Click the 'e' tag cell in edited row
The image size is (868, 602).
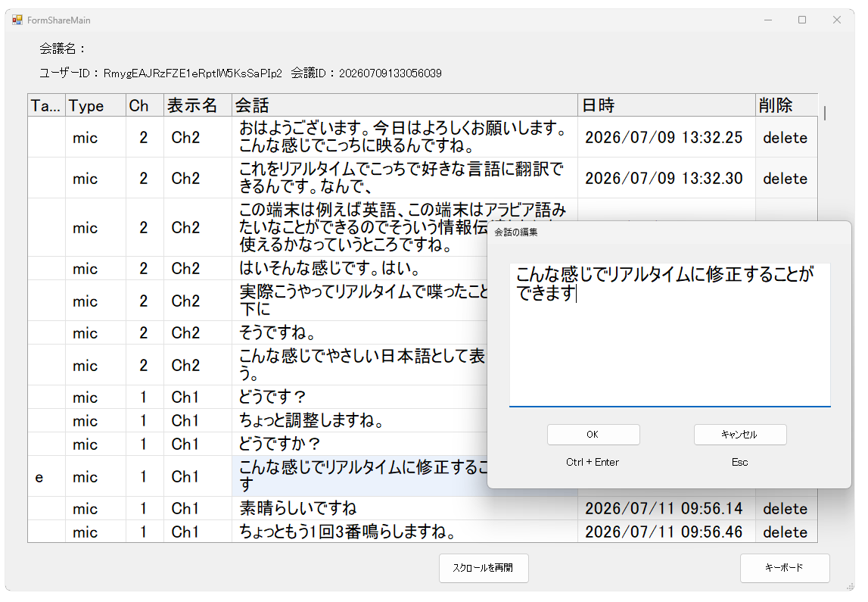click(x=46, y=477)
